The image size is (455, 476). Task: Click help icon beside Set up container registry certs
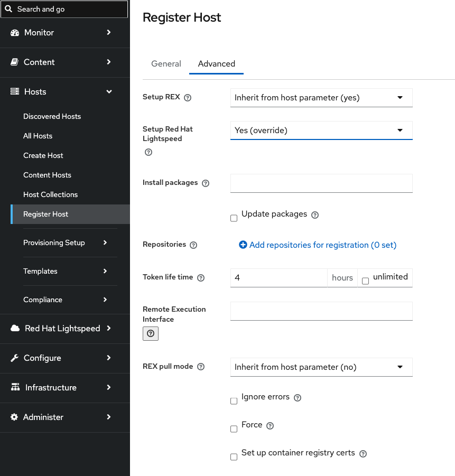[363, 453]
